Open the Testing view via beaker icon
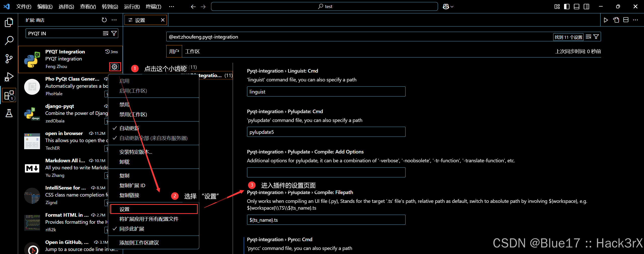 click(9, 113)
